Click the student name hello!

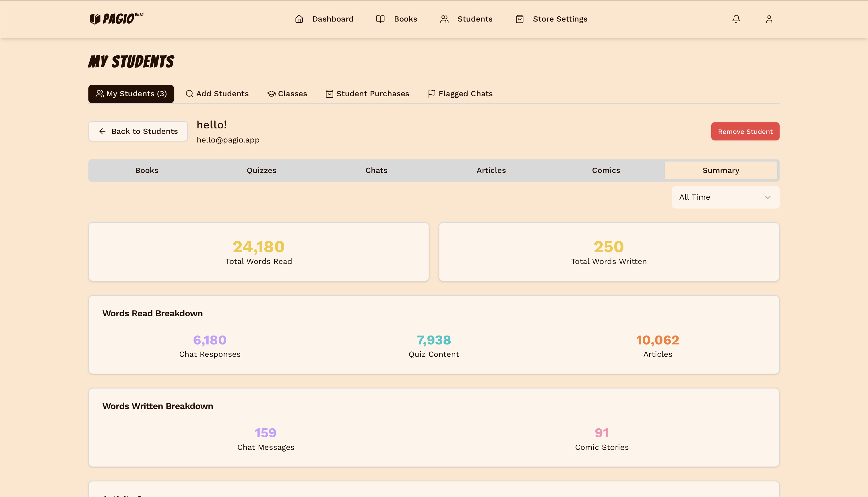tap(212, 125)
